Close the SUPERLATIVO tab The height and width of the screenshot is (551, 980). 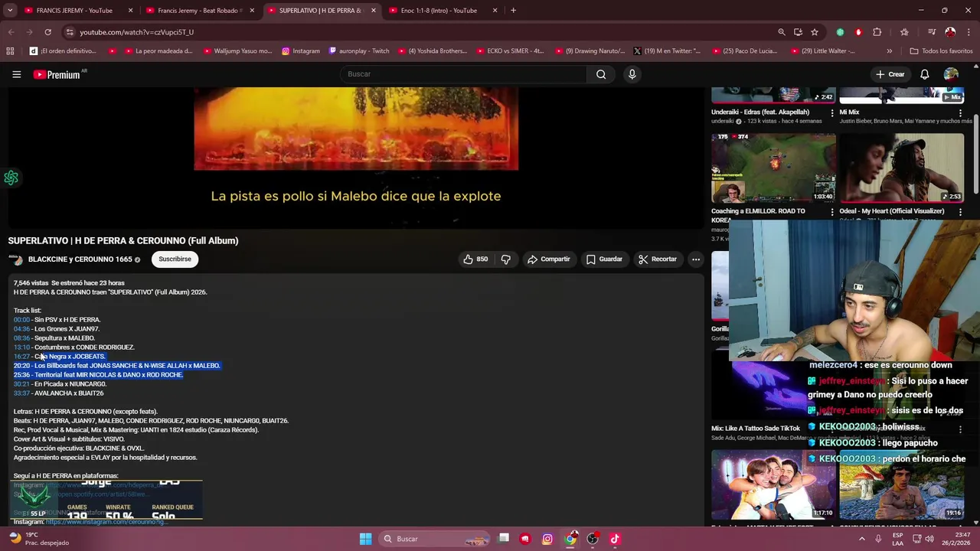click(374, 11)
